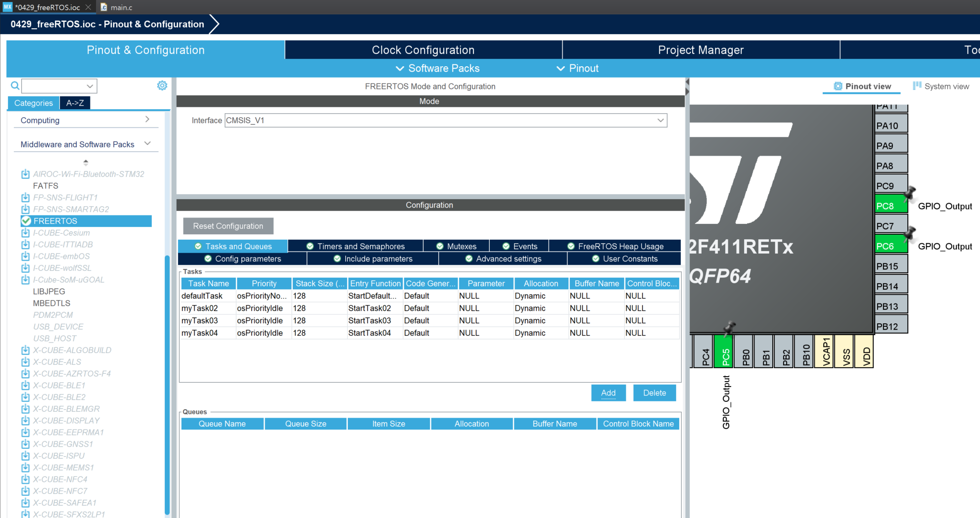Click the scroll-up arrow above middleware list
980x518 pixels.
click(x=86, y=162)
